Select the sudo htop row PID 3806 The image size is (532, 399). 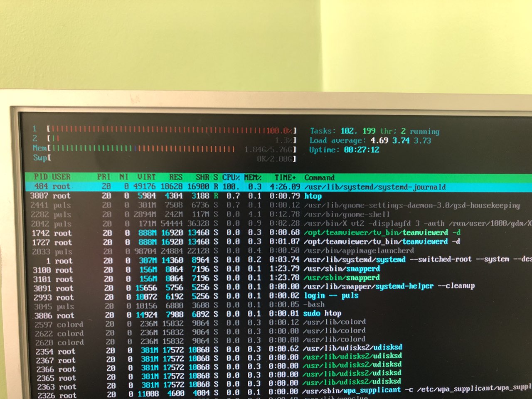click(278, 315)
